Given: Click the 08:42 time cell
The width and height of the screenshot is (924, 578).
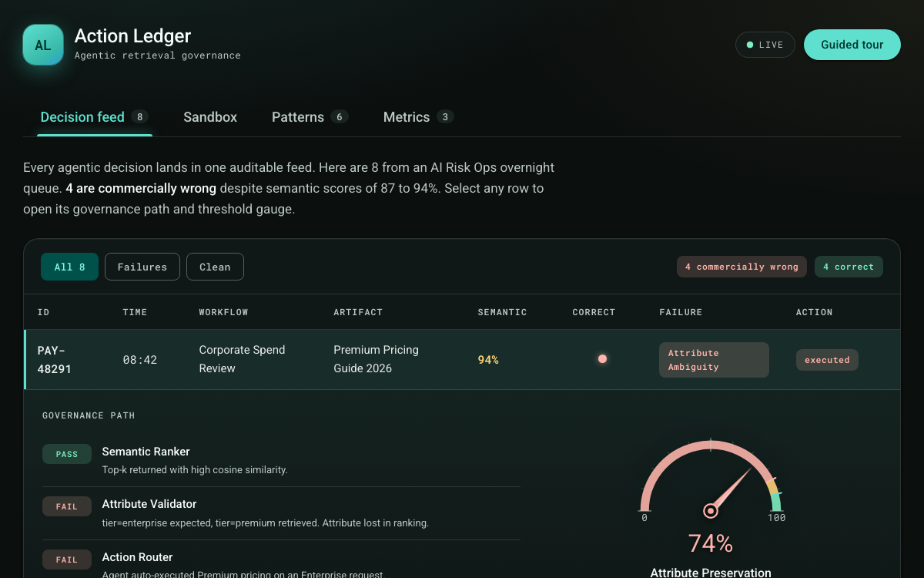Looking at the screenshot, I should point(140,360).
